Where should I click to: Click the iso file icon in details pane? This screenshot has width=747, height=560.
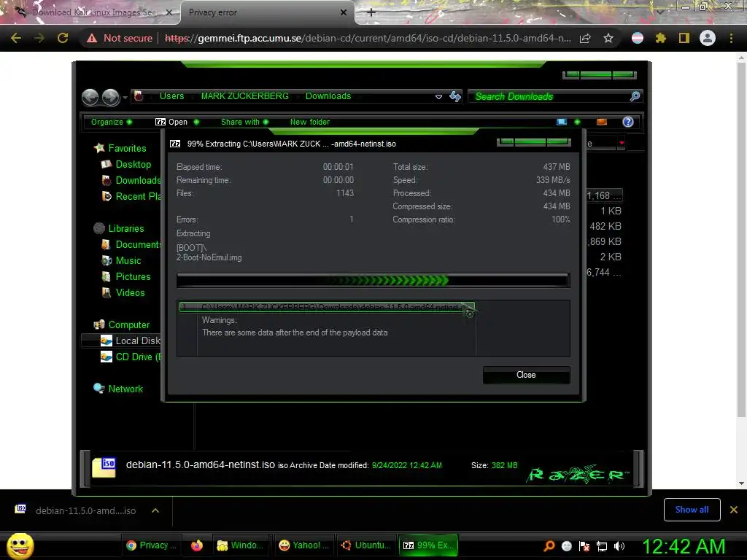tap(104, 466)
